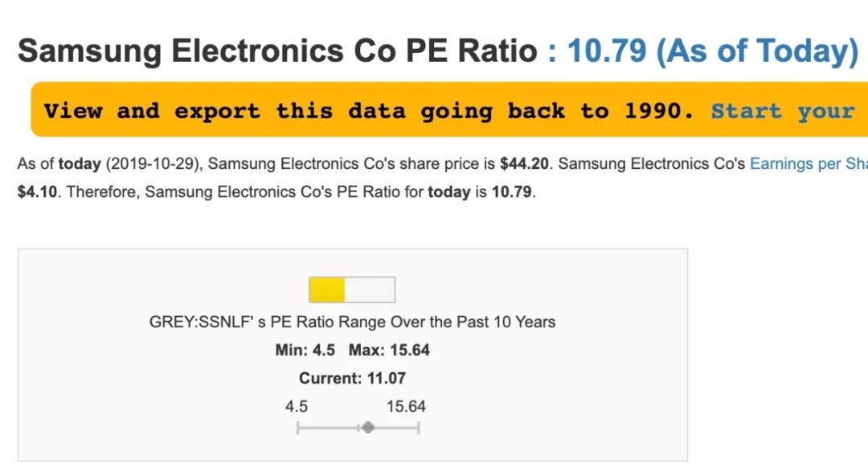This screenshot has width=868, height=472.
Task: Click the bold $4.10 earnings value
Action: click(37, 192)
